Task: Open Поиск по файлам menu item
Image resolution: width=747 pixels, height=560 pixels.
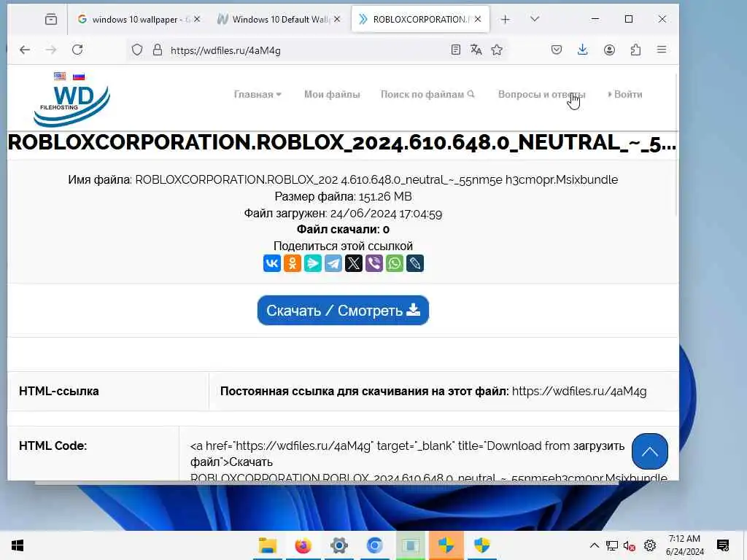Action: 427,94
